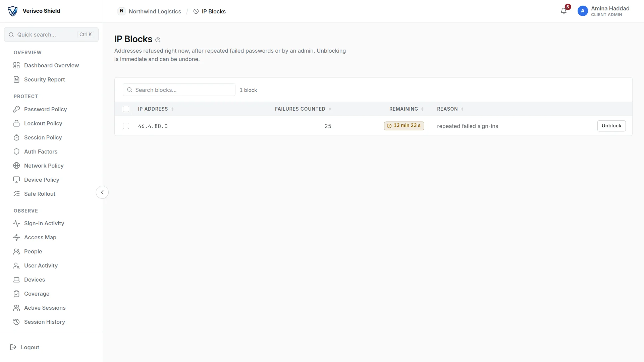Click the Session History clock icon

pos(16,322)
